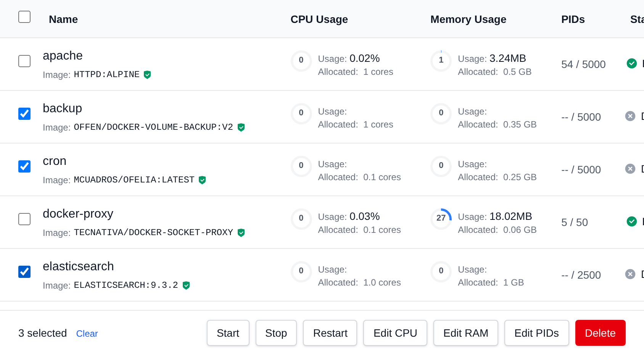Click the docker-proxy container name

(x=78, y=214)
